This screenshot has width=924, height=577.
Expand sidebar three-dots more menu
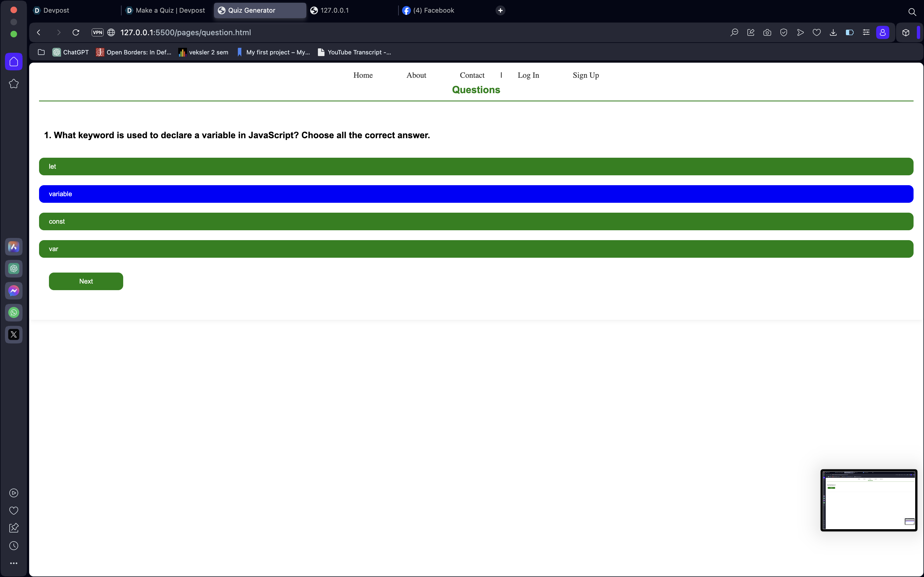14,563
